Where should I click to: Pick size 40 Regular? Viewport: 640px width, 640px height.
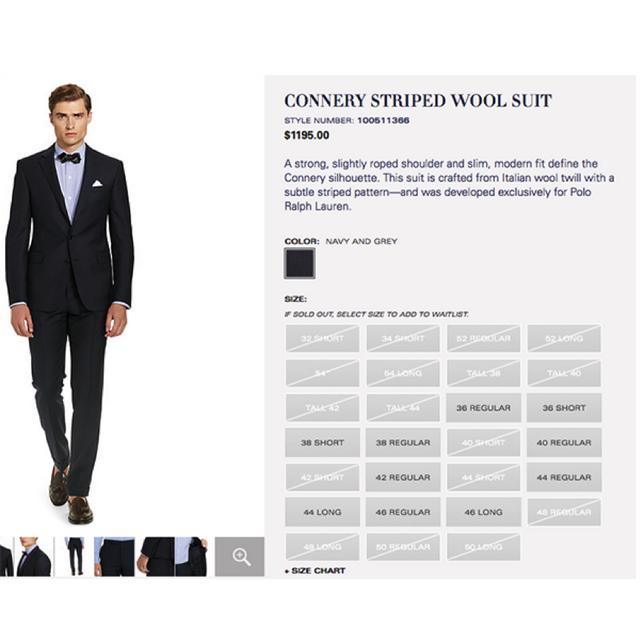click(564, 443)
